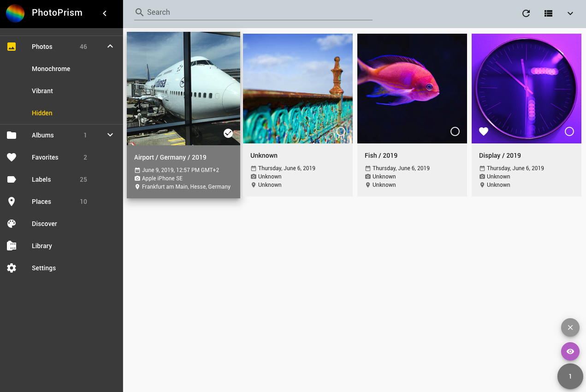Expand the top-right view options dropdown

click(570, 13)
